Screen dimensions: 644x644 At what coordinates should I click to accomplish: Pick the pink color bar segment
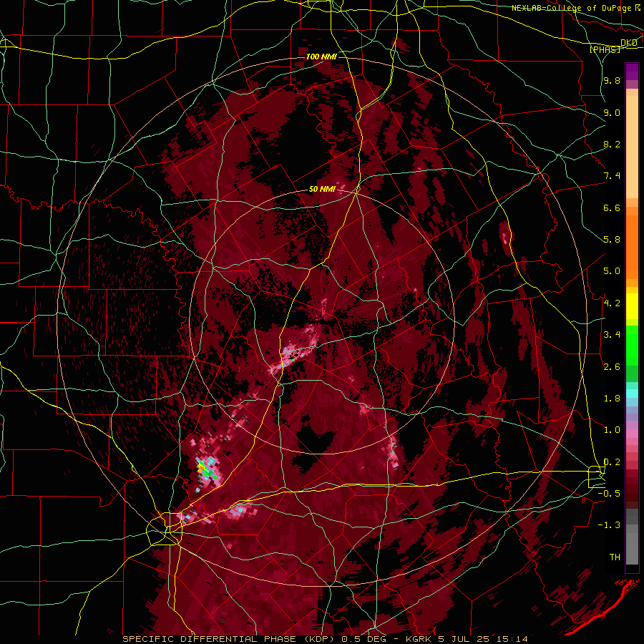(632, 434)
